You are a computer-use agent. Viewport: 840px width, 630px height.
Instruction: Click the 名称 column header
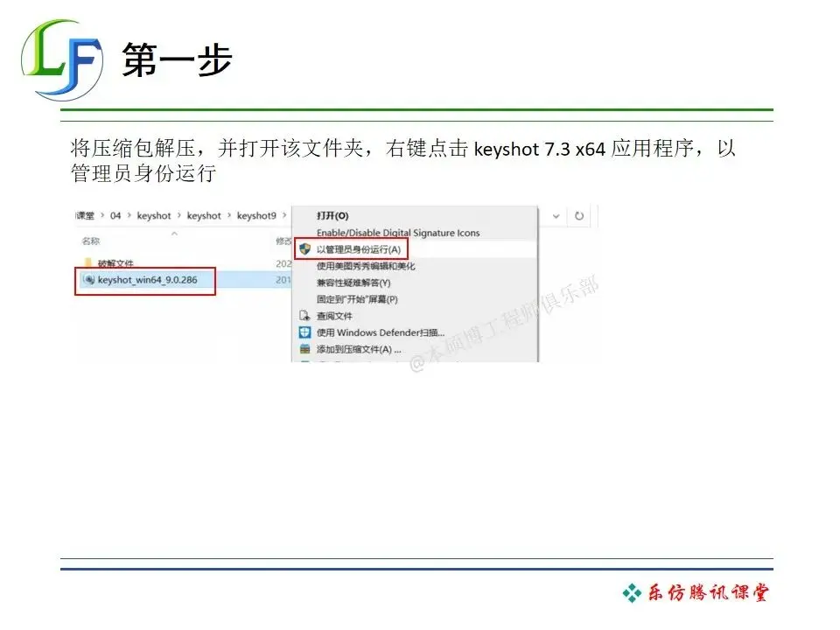(90, 241)
